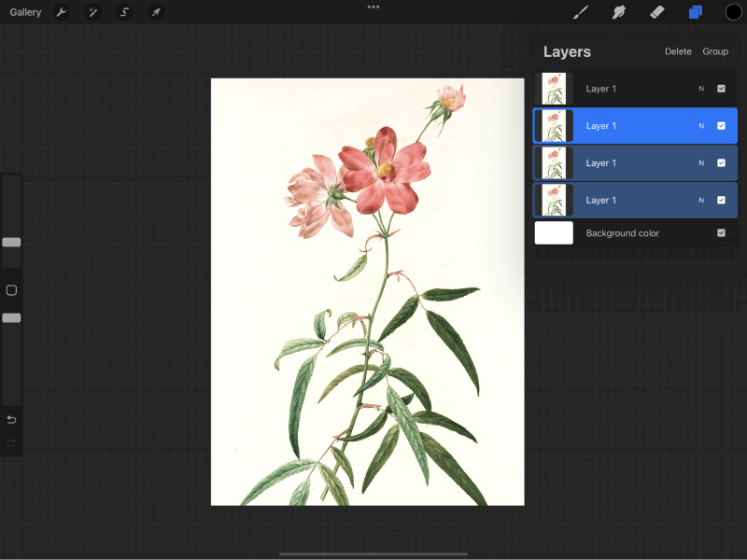The height and width of the screenshot is (560, 747).
Task: Click the brush size slider handle
Action: [11, 243]
